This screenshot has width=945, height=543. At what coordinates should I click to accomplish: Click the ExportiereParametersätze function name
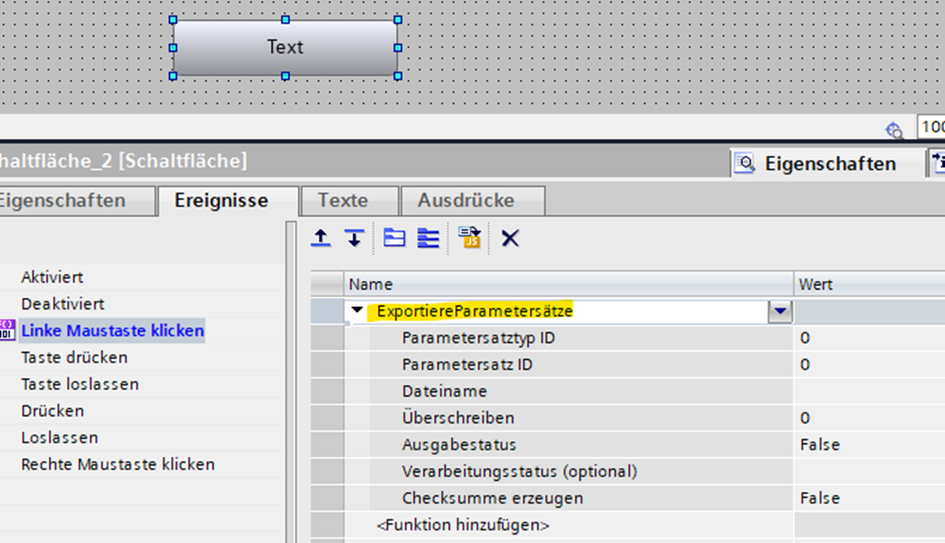coord(475,311)
